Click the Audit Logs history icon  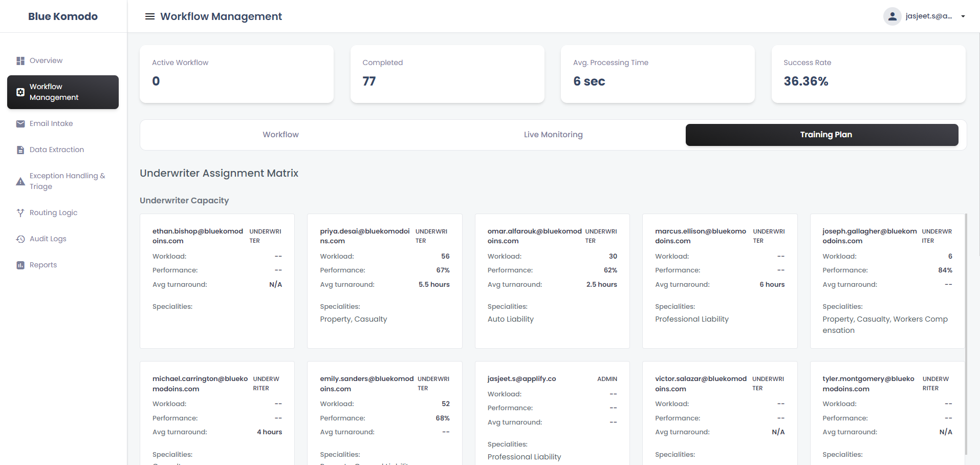[x=20, y=239]
